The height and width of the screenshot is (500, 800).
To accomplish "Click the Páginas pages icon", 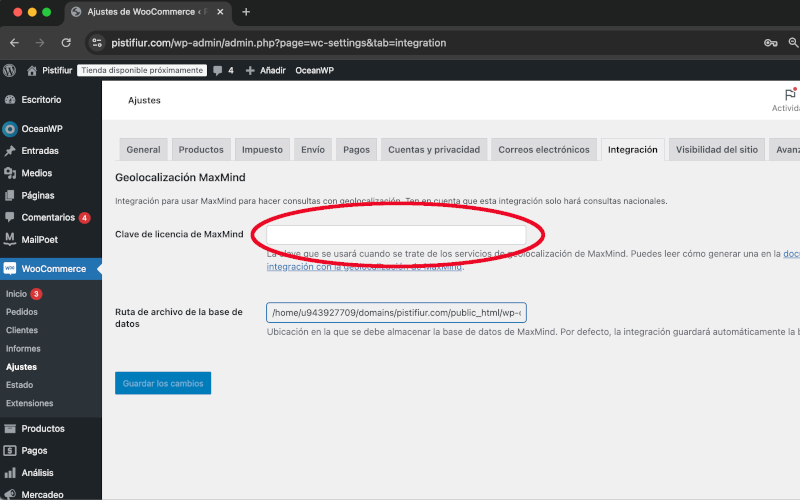I will click(x=10, y=195).
